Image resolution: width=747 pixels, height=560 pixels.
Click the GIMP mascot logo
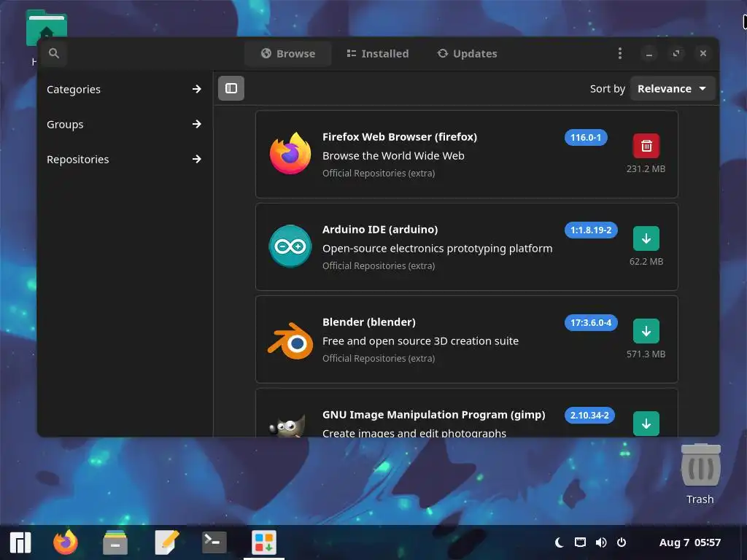point(287,425)
